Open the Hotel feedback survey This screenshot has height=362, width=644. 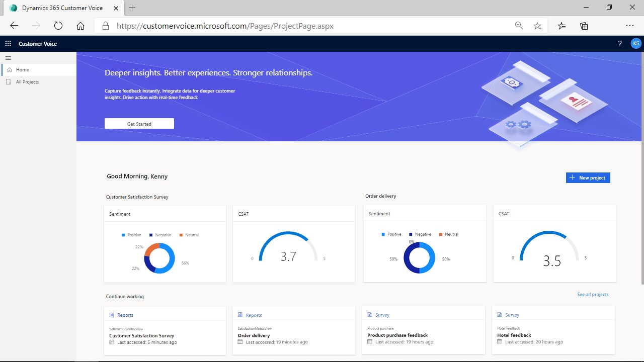553,330
